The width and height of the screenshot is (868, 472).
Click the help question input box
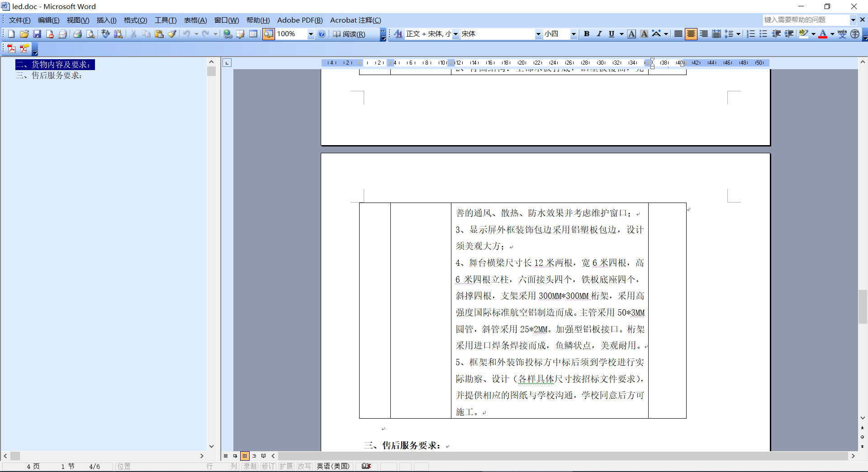tap(806, 20)
